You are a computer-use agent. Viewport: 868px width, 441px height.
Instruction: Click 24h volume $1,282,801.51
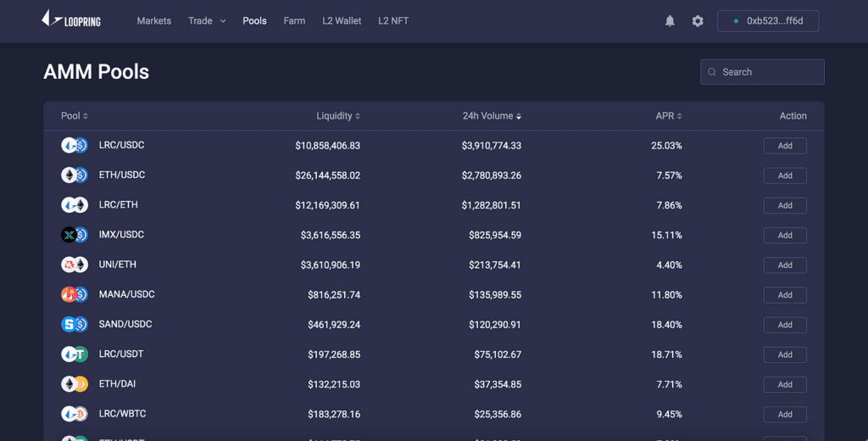point(492,205)
